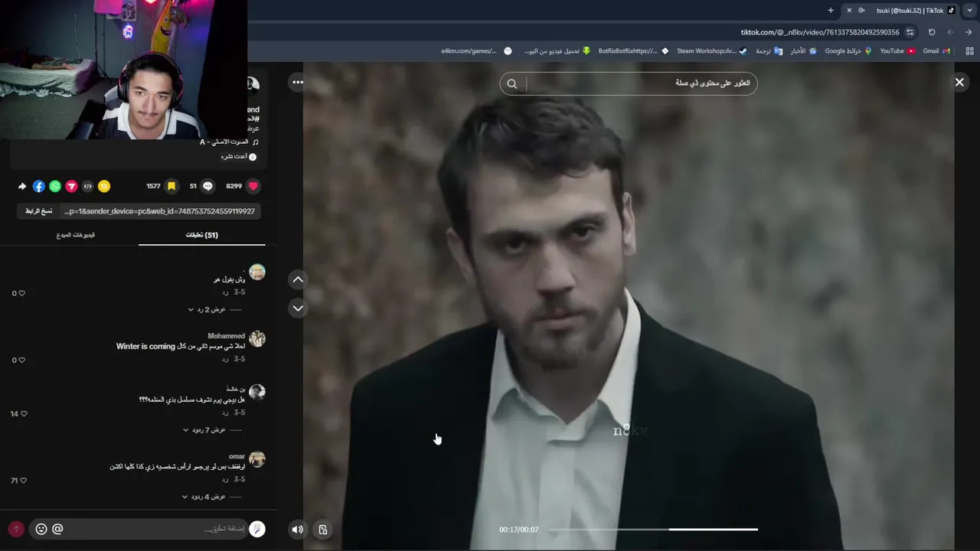Share the video to Facebook
This screenshot has height=551, width=980.
coord(39,186)
